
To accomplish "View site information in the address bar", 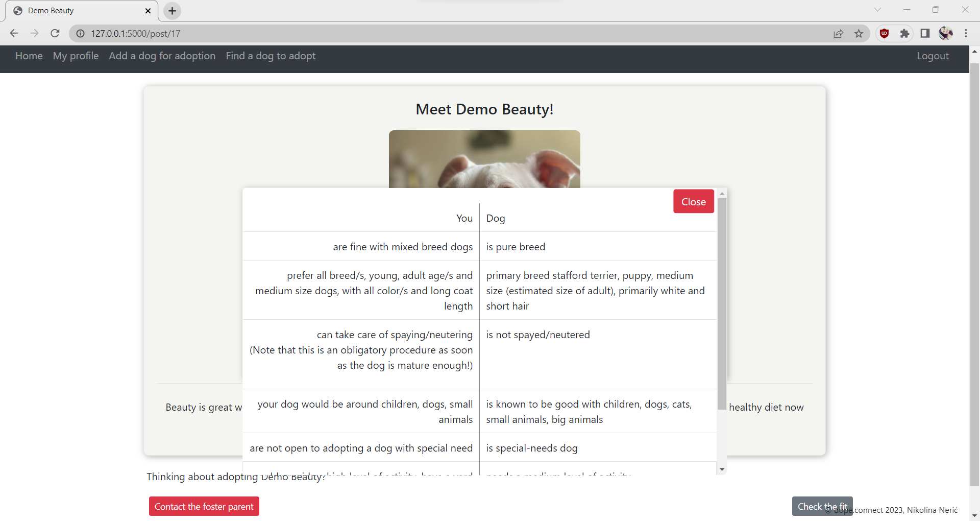I will (x=80, y=34).
